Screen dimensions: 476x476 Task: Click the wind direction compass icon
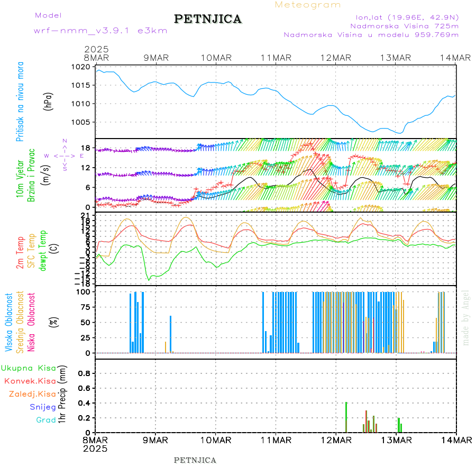click(64, 155)
